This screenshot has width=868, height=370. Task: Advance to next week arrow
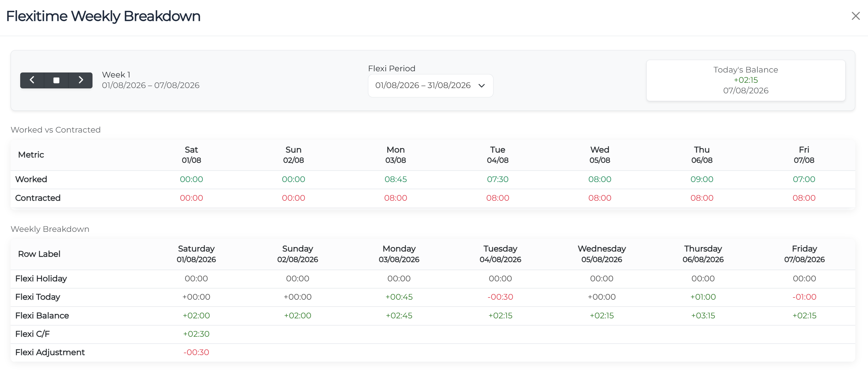pos(81,80)
